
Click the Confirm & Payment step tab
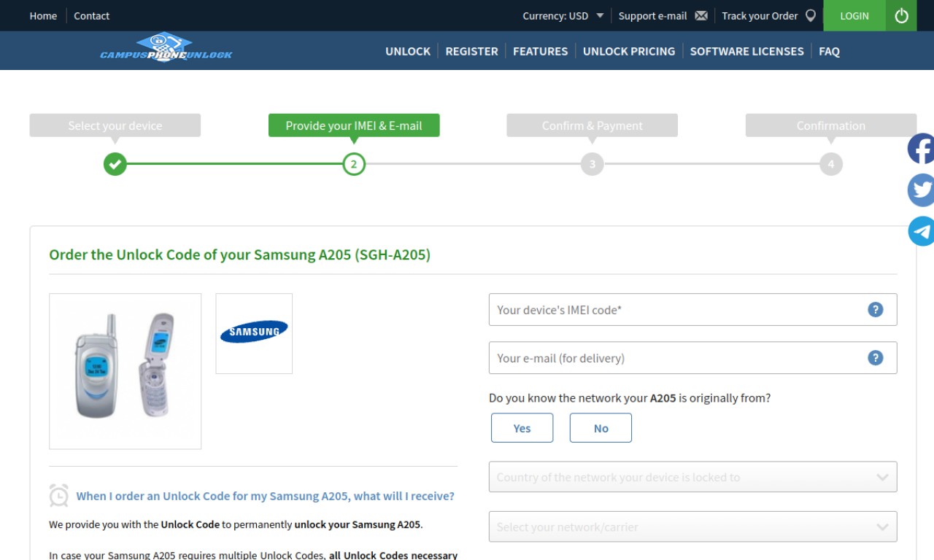(x=592, y=125)
